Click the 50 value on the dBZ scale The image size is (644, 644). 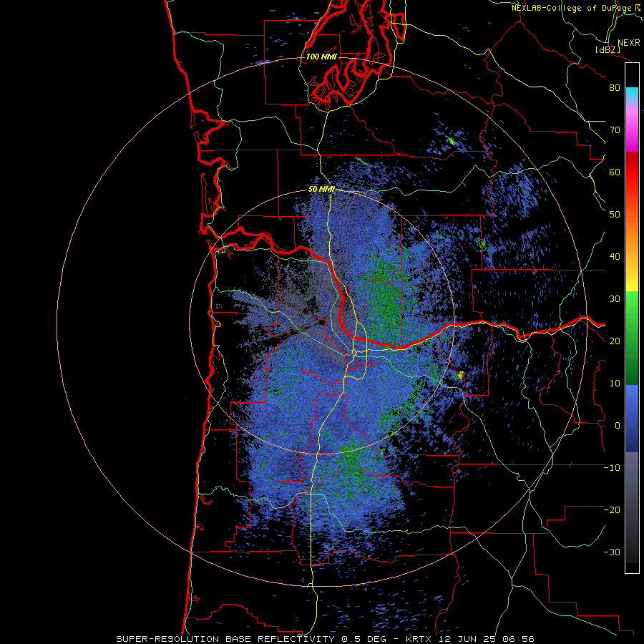pos(615,215)
